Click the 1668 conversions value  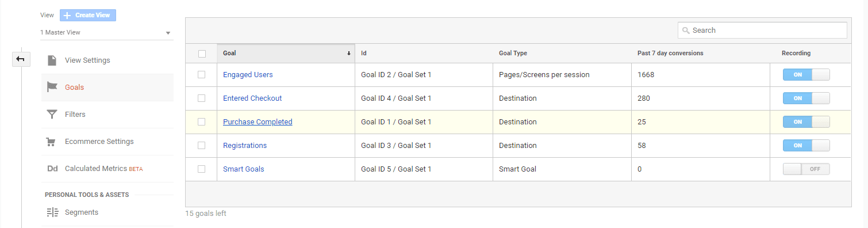coord(646,75)
